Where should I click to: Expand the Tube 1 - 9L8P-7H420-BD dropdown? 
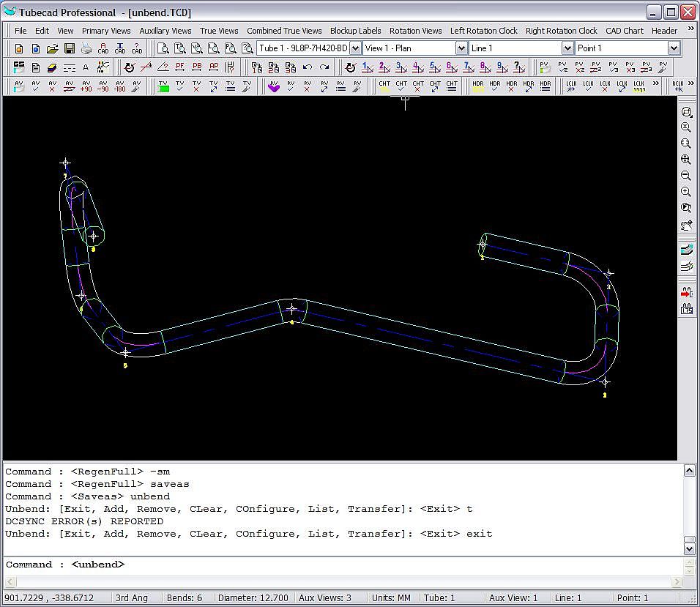click(x=356, y=48)
